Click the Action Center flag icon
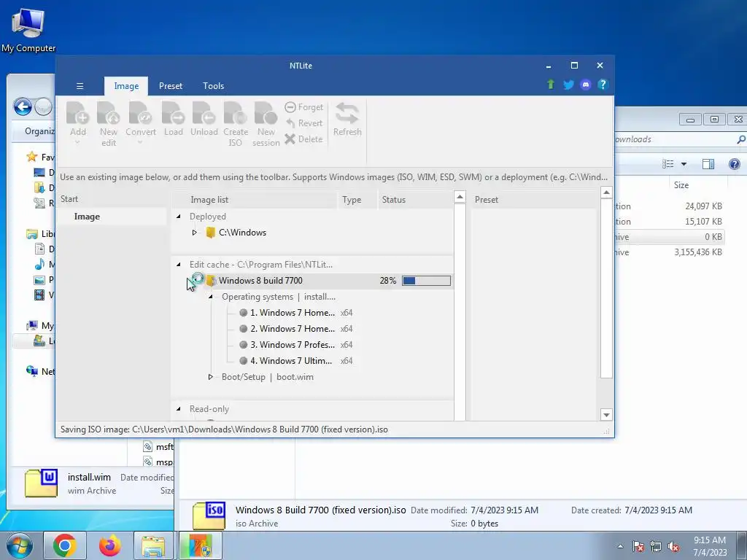The height and width of the screenshot is (560, 747). pos(638,547)
